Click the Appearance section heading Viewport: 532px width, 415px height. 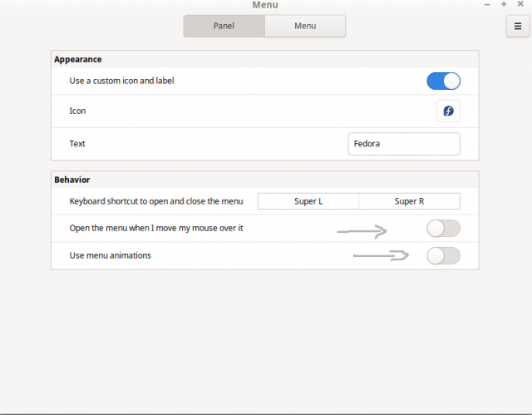pyautogui.click(x=78, y=59)
